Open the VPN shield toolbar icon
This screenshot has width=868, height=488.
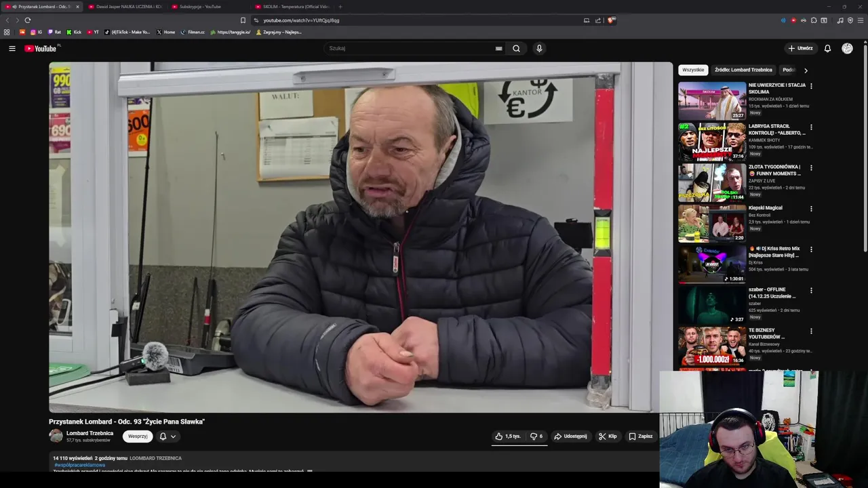click(x=850, y=20)
